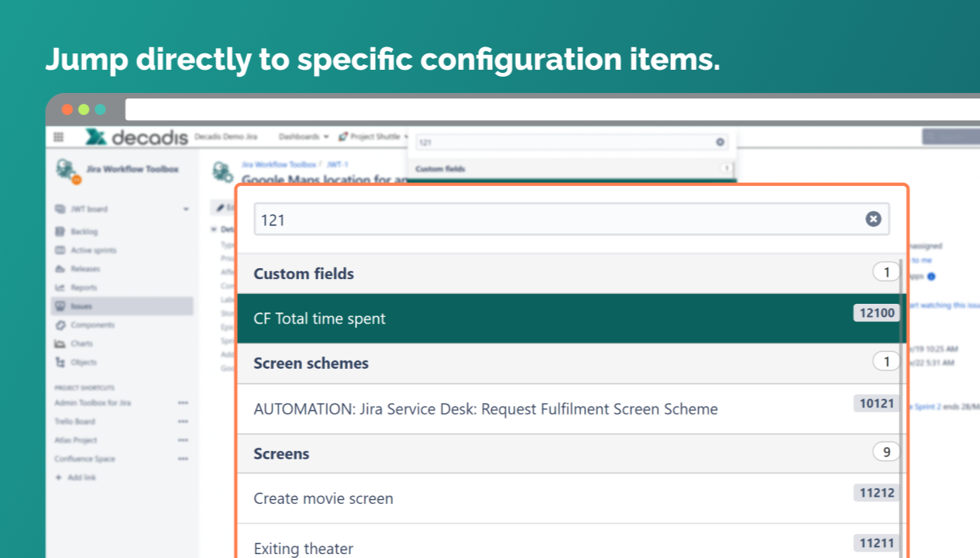Clear the 121 search with X icon
Image resolution: width=980 pixels, height=558 pixels.
[x=873, y=219]
